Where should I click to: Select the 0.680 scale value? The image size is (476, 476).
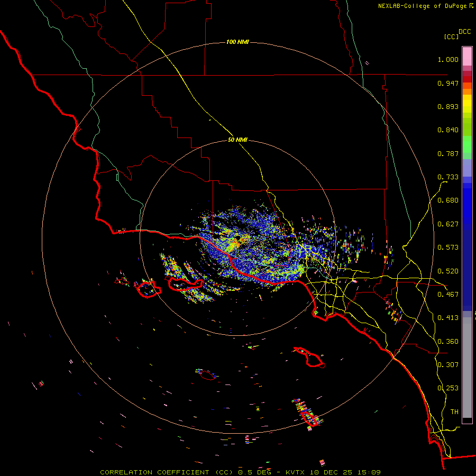[448, 200]
